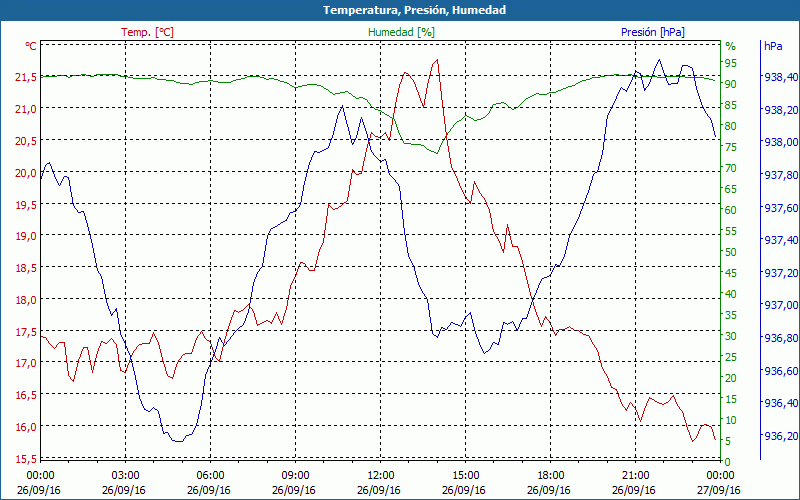Click humidity axis value "45"
Image resolution: width=800 pixels, height=500 pixels.
click(731, 273)
